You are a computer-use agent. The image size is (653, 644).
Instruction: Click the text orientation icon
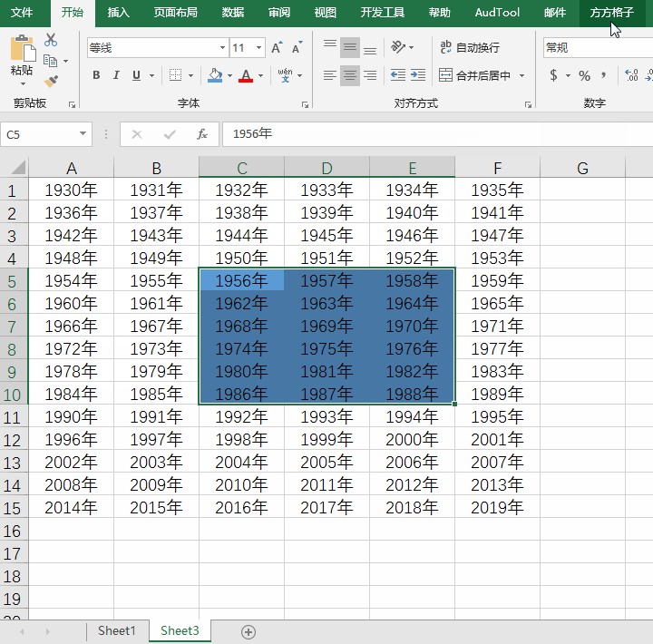[x=398, y=47]
